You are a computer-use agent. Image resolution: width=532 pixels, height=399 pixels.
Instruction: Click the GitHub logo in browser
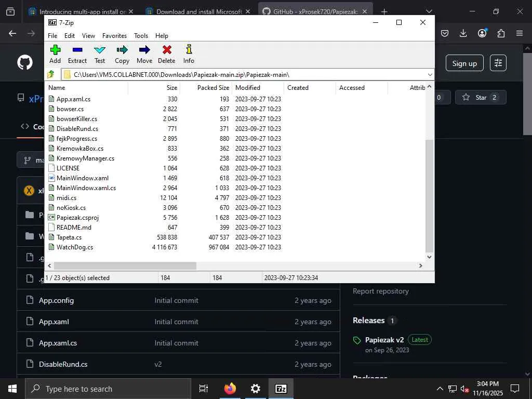pyautogui.click(x=25, y=63)
